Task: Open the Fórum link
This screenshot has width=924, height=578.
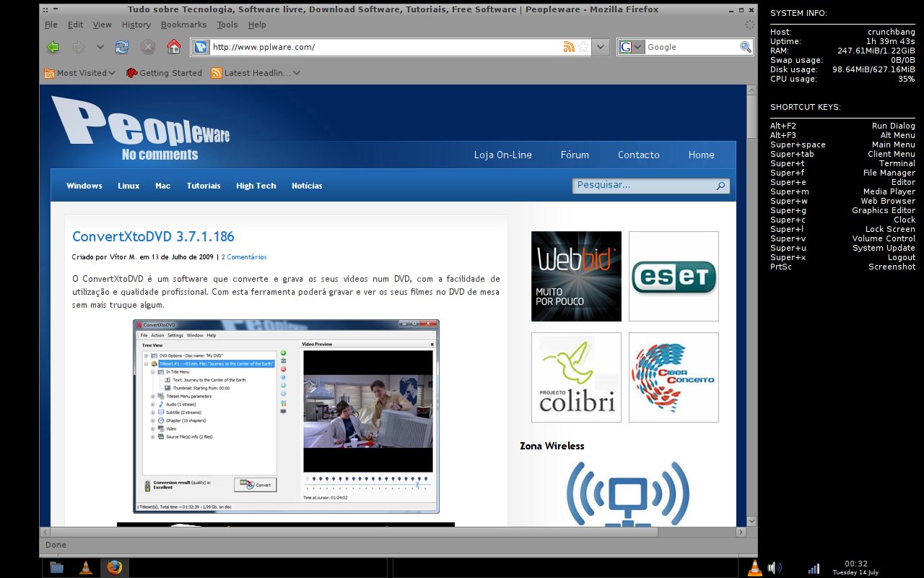Action: (x=575, y=155)
